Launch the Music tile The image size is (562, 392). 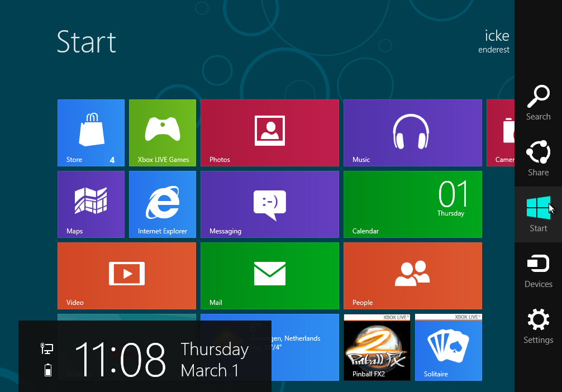[x=412, y=132]
